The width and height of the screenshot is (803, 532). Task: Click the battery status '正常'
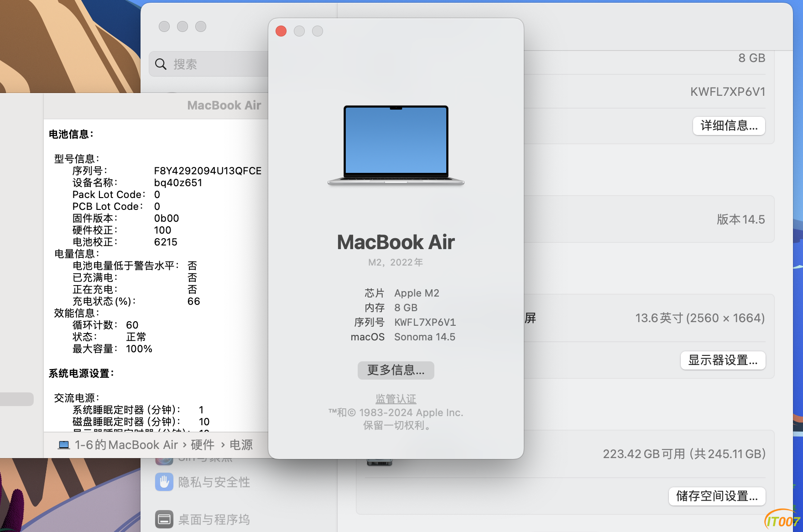[x=136, y=337]
